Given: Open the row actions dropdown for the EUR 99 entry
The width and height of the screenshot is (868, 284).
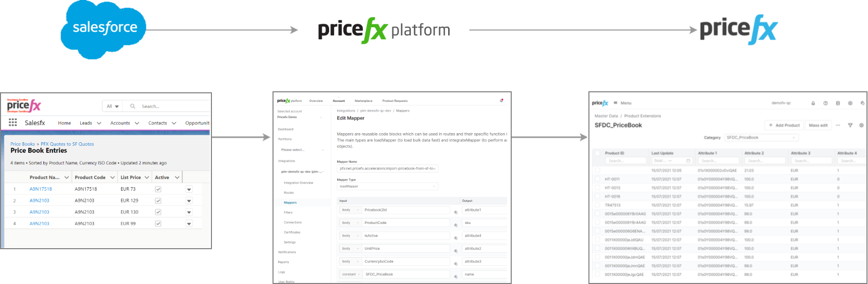Looking at the screenshot, I should (x=189, y=223).
